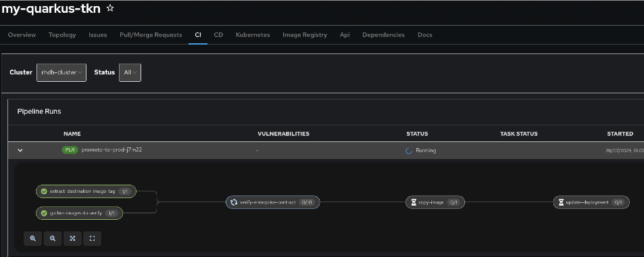Viewport: 644px width, 257px height.
Task: Click the pending hourglass icon on update-deployment
Action: [x=561, y=202]
